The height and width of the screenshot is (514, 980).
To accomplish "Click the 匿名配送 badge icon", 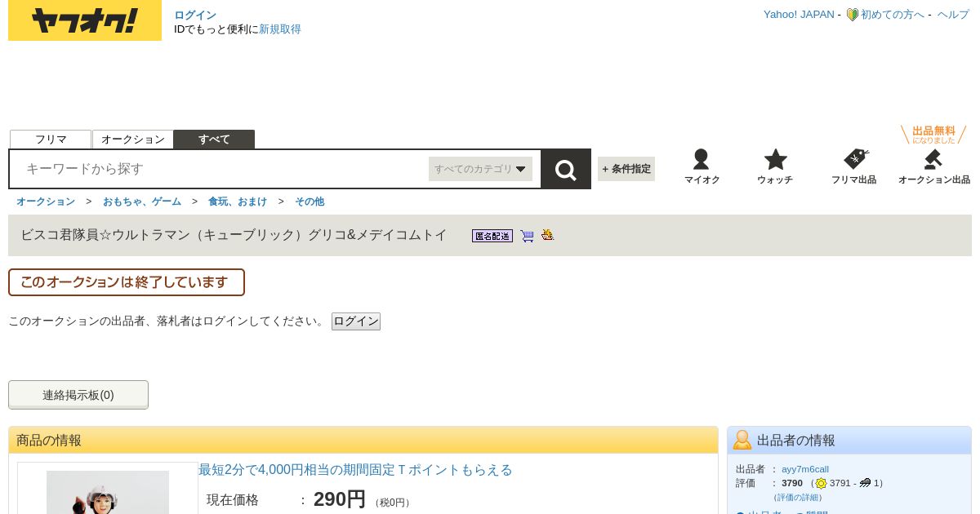I will click(492, 236).
